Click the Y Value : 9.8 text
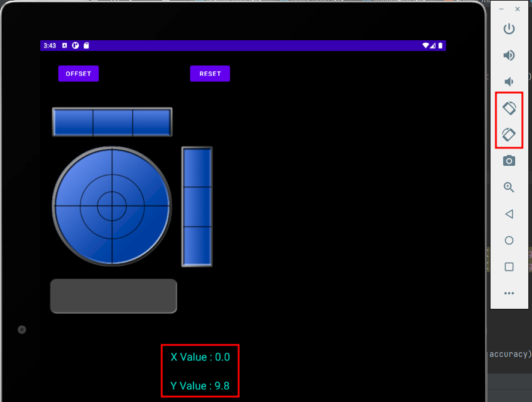The image size is (532, 402). coord(200,386)
